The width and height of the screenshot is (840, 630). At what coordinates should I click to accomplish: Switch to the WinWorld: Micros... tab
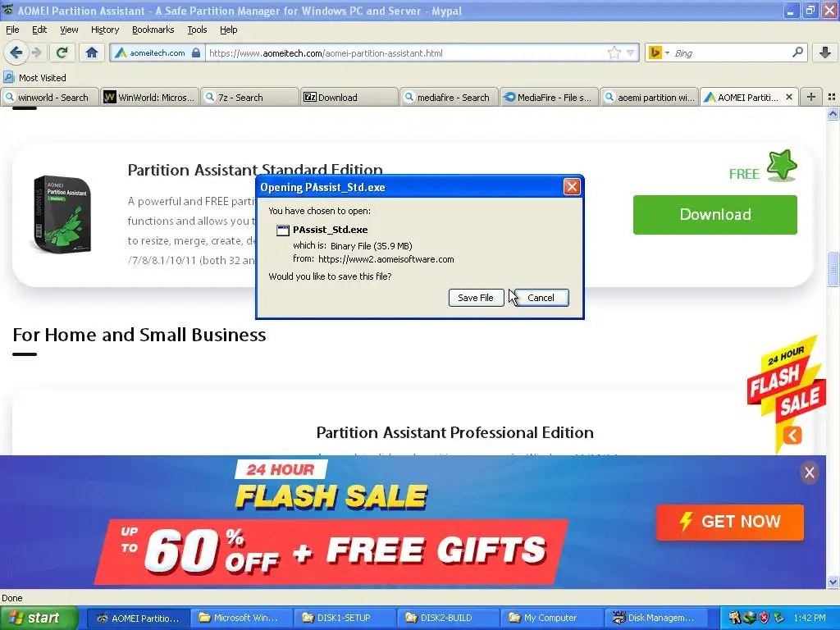149,97
